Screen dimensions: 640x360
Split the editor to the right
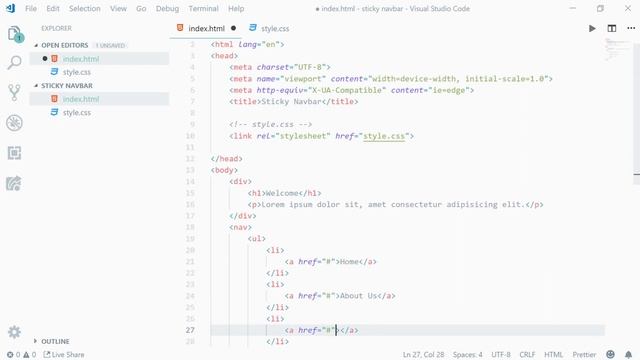[611, 29]
